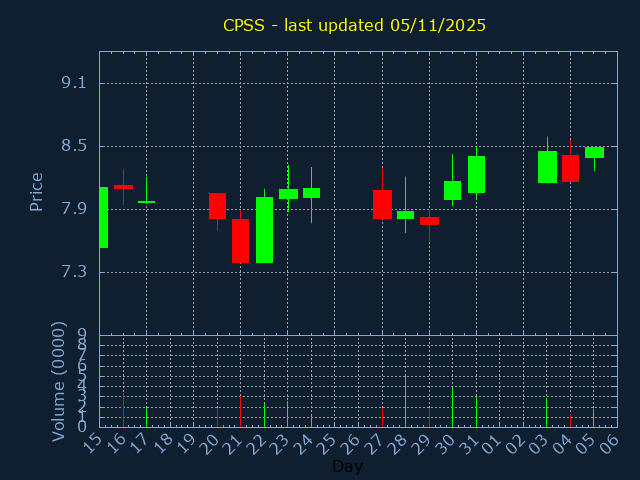The image size is (640, 480).
Task: Click the Volume (0000) axis title
Action: click(59, 381)
